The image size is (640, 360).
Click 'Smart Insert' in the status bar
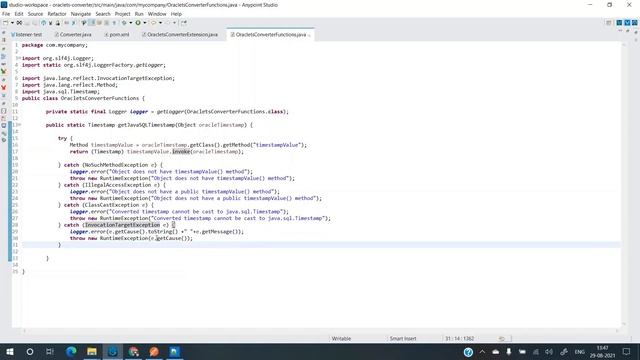[x=403, y=338]
